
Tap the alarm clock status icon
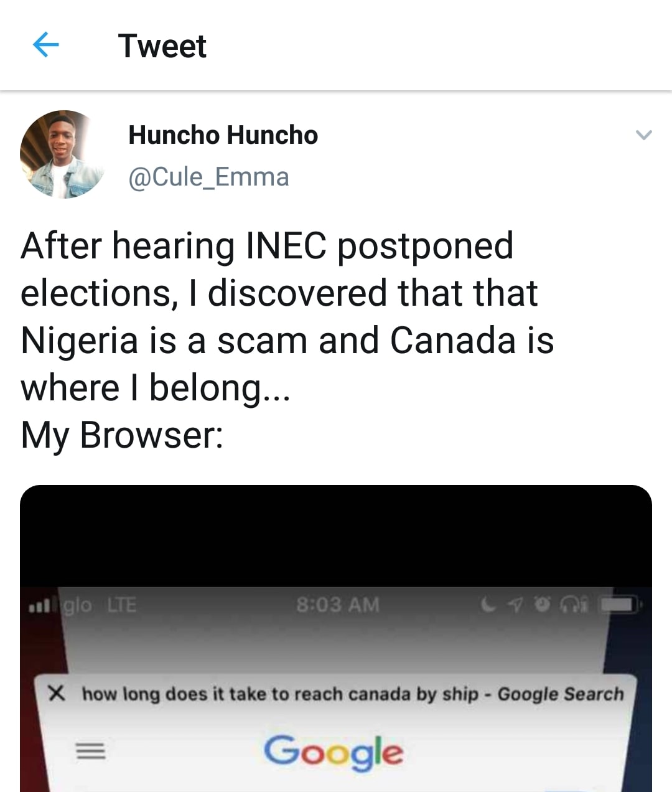(543, 604)
